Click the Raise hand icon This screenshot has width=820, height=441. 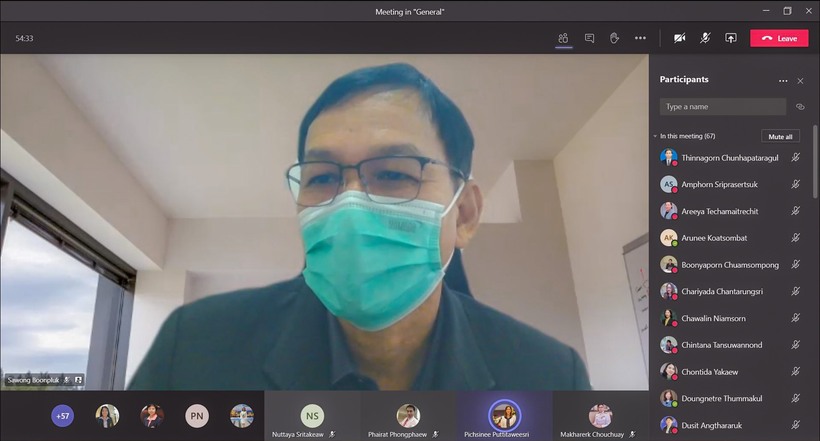click(x=614, y=38)
